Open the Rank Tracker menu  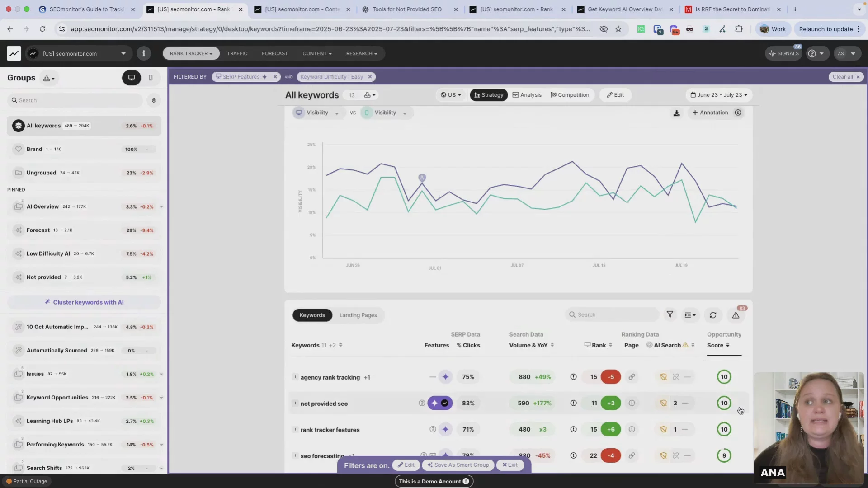191,53
